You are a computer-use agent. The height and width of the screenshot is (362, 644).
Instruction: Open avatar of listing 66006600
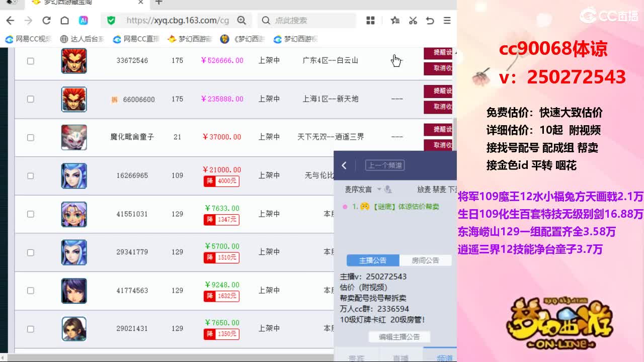(x=74, y=99)
